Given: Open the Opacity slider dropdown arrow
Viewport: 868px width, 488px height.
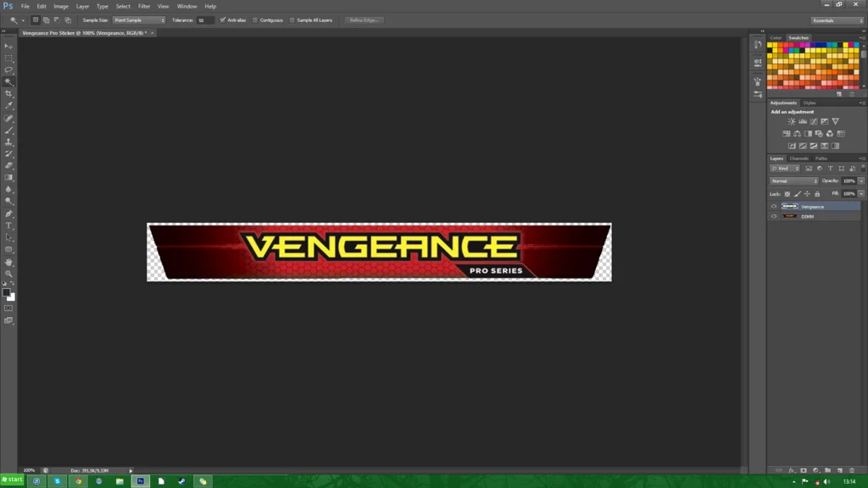Looking at the screenshot, I should coord(861,181).
